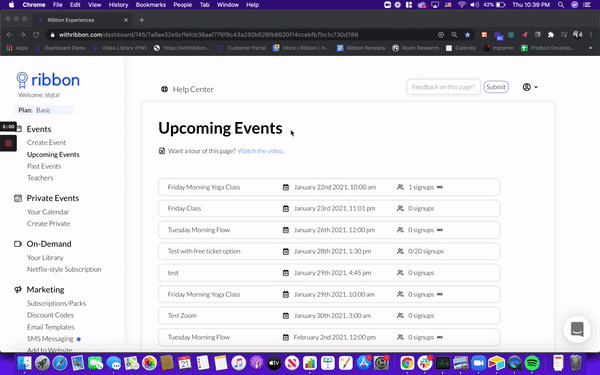The height and width of the screenshot is (375, 600).
Task: Click the Feedback on this page field
Action: pos(443,87)
